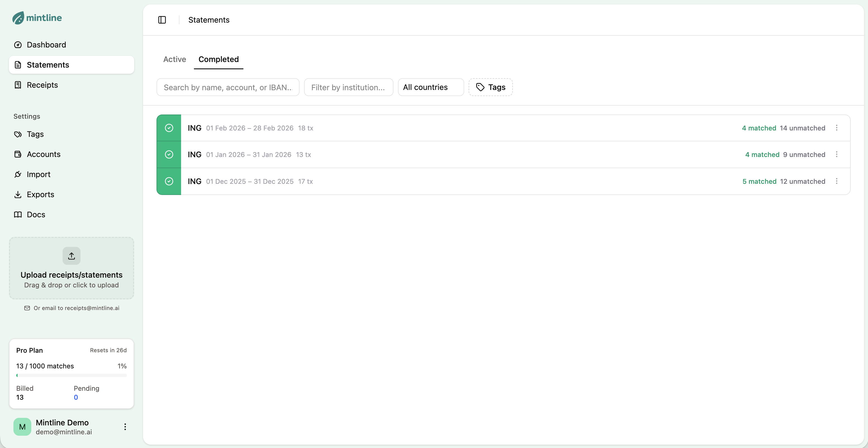The height and width of the screenshot is (448, 868).
Task: Open Accounts via the wallet icon
Action: tap(18, 154)
